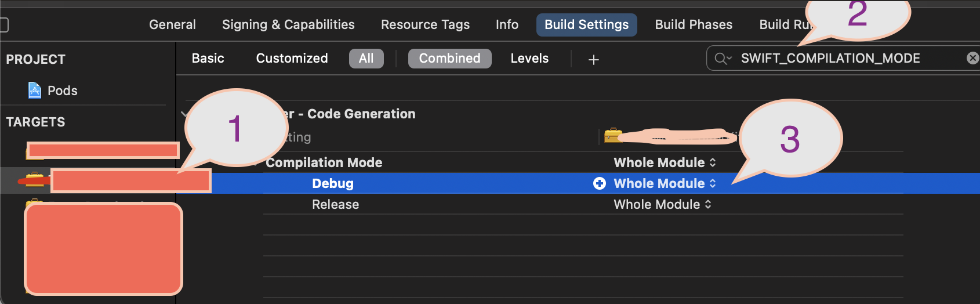Show Customized build settings
The image size is (980, 304).
(292, 59)
